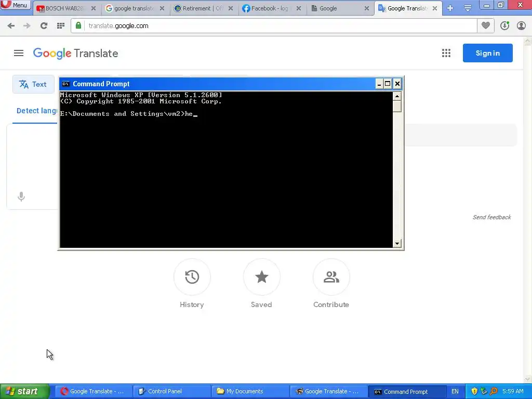
Task: Open Speed Dial grid icon
Action: [x=61, y=26]
